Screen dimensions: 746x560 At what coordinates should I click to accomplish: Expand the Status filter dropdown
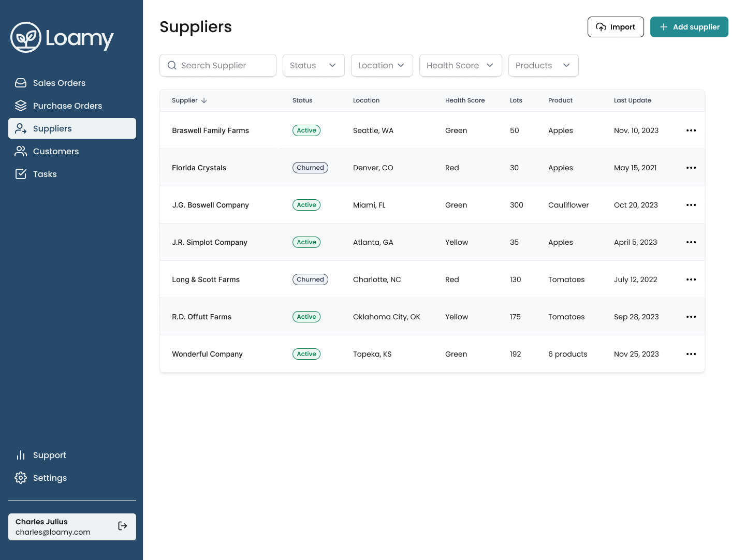pyautogui.click(x=314, y=65)
